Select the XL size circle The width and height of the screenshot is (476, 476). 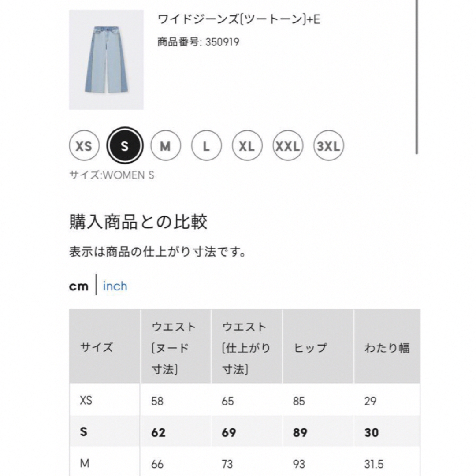(247, 146)
